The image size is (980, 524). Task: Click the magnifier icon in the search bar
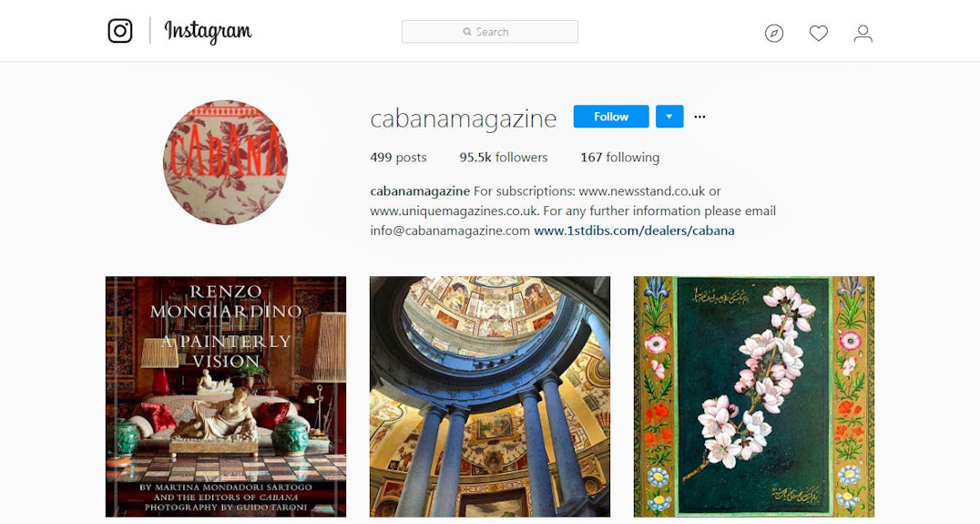click(467, 32)
